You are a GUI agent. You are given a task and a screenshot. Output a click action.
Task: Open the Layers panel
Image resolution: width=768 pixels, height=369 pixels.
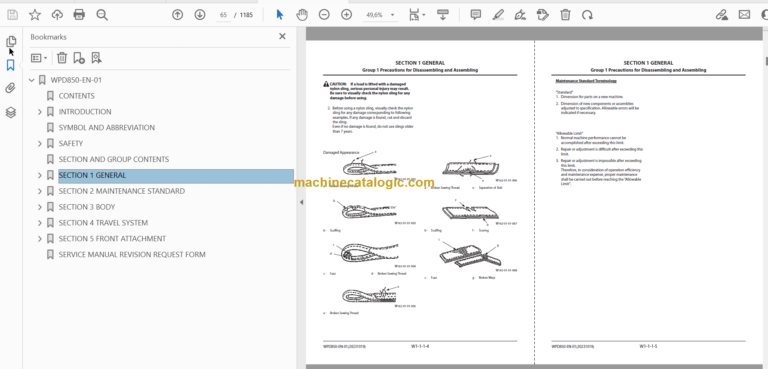(x=10, y=112)
